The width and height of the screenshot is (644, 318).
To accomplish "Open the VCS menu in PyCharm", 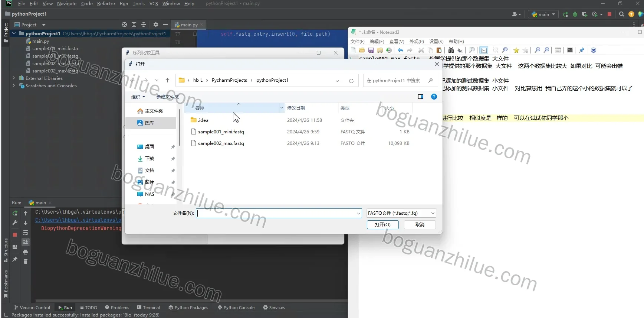I will point(154,4).
